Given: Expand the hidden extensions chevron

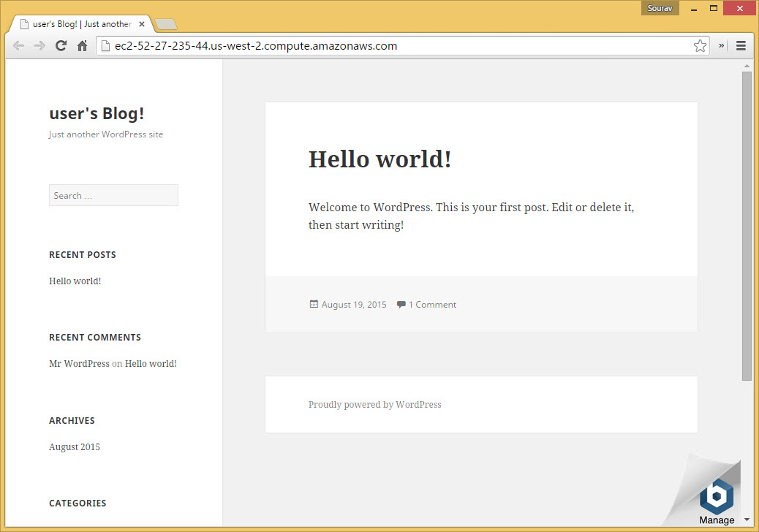Looking at the screenshot, I should pos(721,46).
